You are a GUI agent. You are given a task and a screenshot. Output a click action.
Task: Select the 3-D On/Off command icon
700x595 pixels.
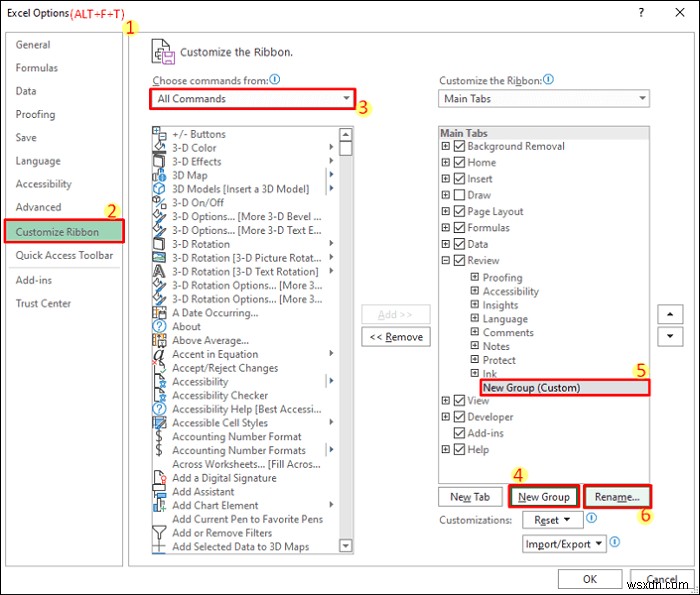159,203
